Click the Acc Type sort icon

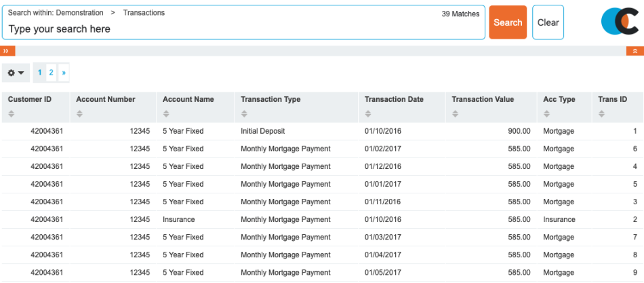[x=547, y=114]
